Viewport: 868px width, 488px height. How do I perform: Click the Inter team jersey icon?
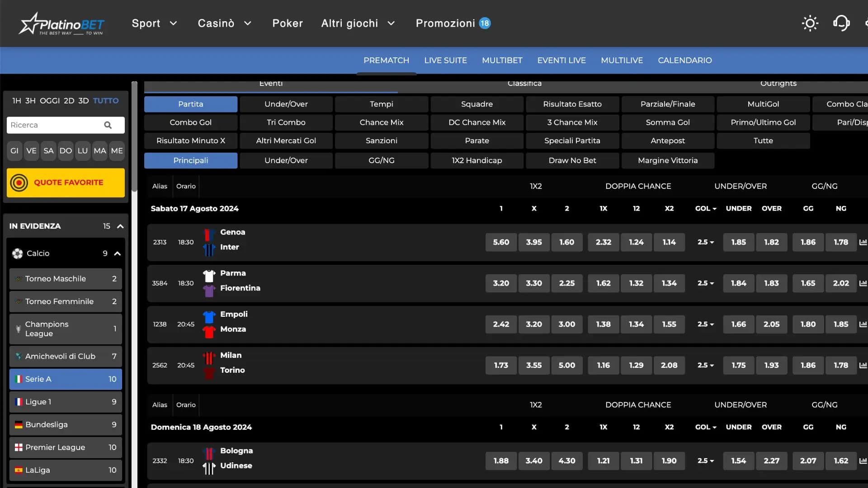pyautogui.click(x=208, y=249)
